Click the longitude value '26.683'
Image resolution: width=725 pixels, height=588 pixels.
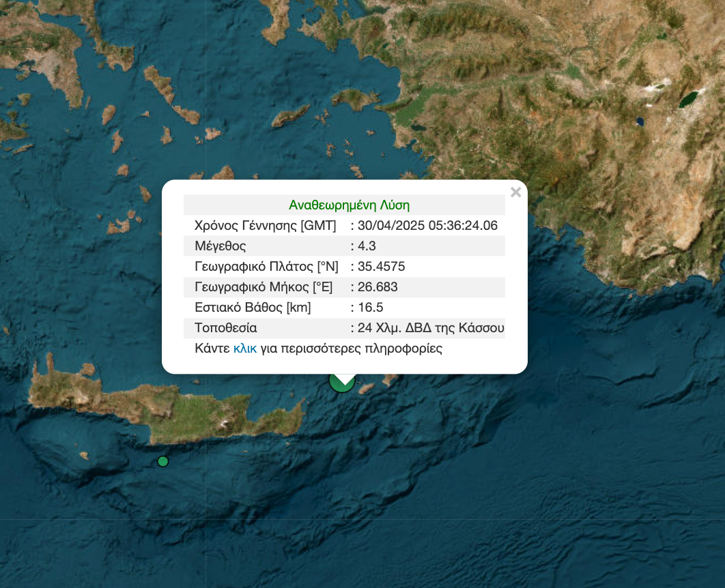[x=378, y=287]
